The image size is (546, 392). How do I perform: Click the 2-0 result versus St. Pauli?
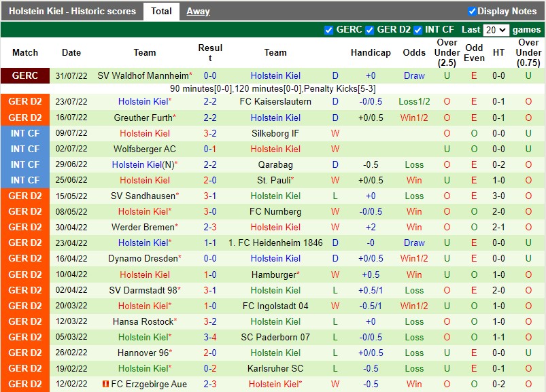pos(210,180)
